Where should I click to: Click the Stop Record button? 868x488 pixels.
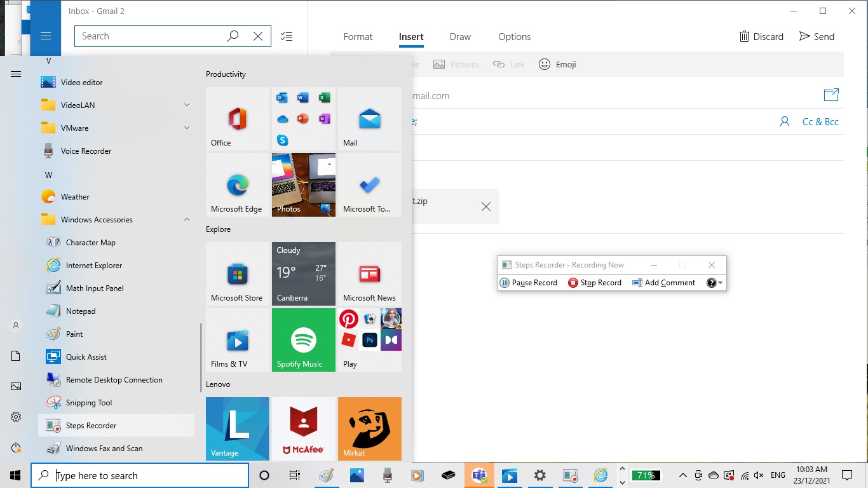tap(595, 283)
